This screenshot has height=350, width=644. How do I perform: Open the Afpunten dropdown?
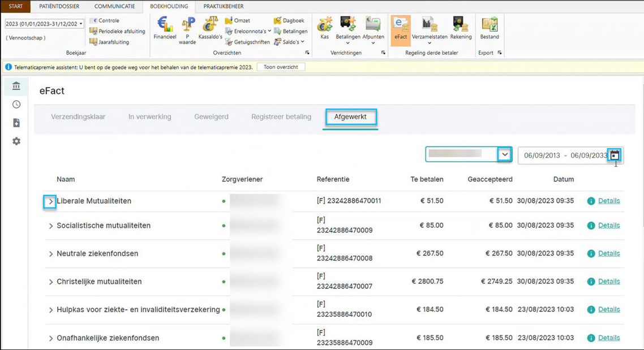(373, 42)
